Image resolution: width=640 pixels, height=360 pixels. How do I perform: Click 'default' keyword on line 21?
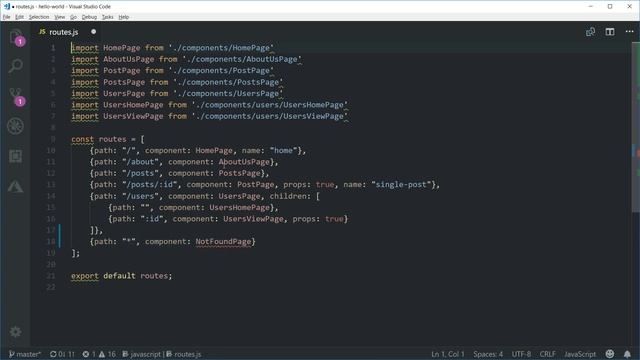(119, 276)
